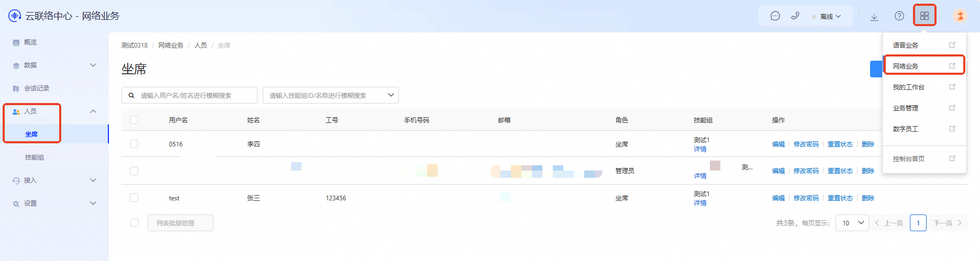Toggle the checkbox beside 列表批量管理

click(135, 223)
